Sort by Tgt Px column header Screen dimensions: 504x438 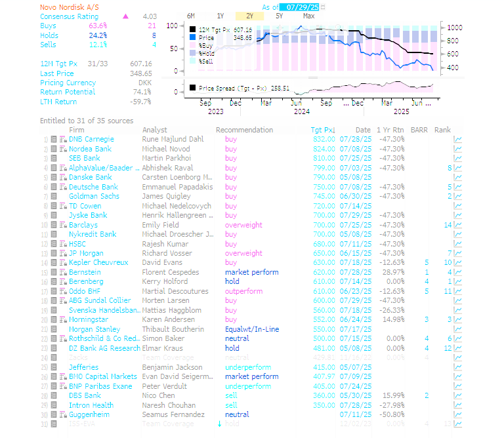pyautogui.click(x=323, y=130)
